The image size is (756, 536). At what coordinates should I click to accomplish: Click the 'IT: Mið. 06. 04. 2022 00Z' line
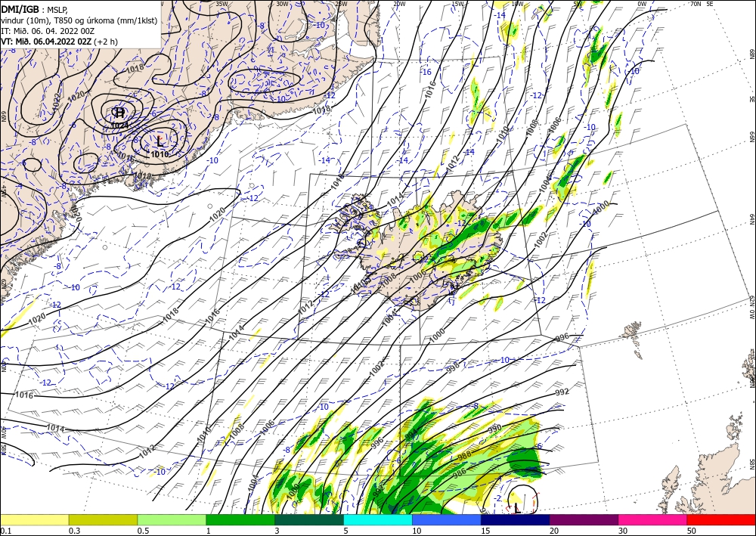[48, 31]
